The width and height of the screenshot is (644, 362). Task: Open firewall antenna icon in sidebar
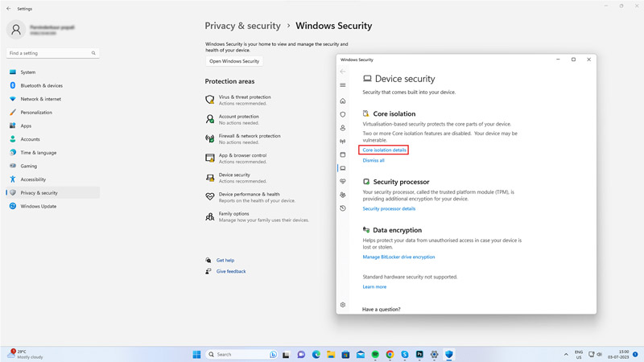click(x=343, y=142)
